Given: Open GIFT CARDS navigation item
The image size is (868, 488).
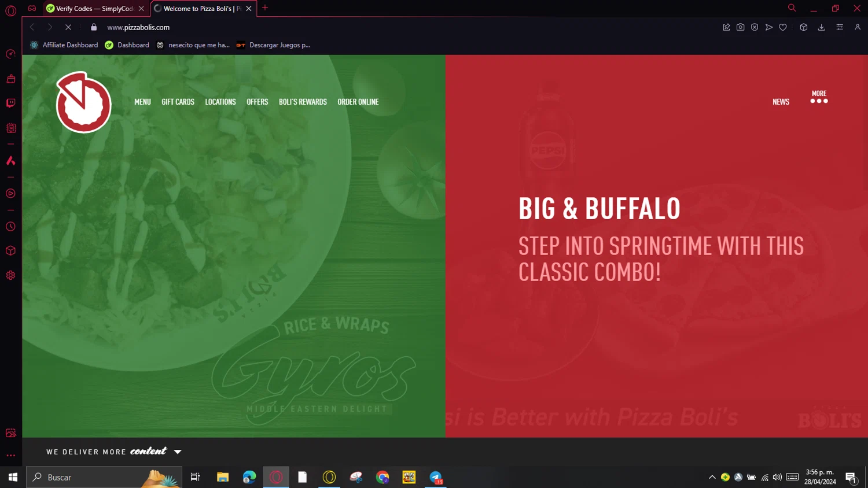Looking at the screenshot, I should 178,102.
